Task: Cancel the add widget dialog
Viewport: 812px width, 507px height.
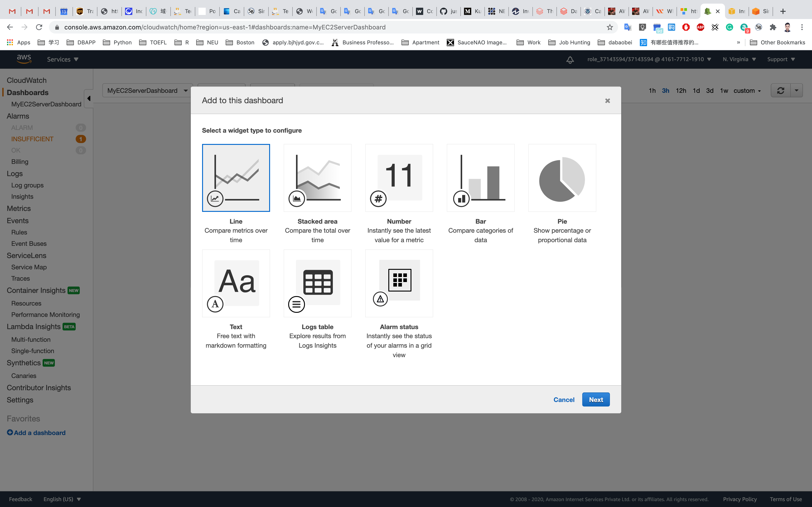Action: tap(564, 400)
